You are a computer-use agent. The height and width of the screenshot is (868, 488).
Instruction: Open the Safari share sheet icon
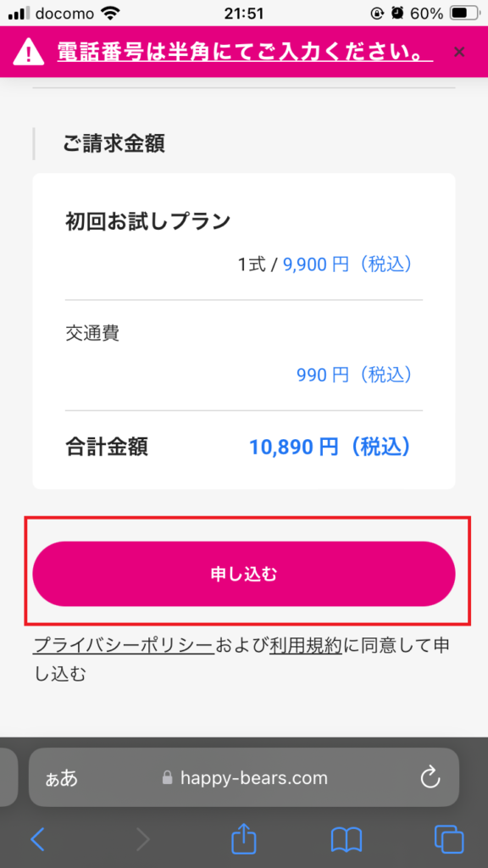point(244,838)
